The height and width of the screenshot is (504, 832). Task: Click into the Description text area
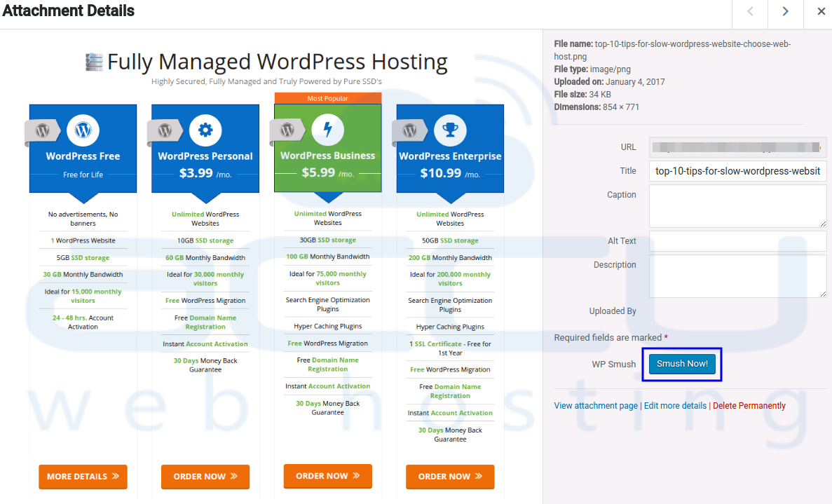click(737, 276)
